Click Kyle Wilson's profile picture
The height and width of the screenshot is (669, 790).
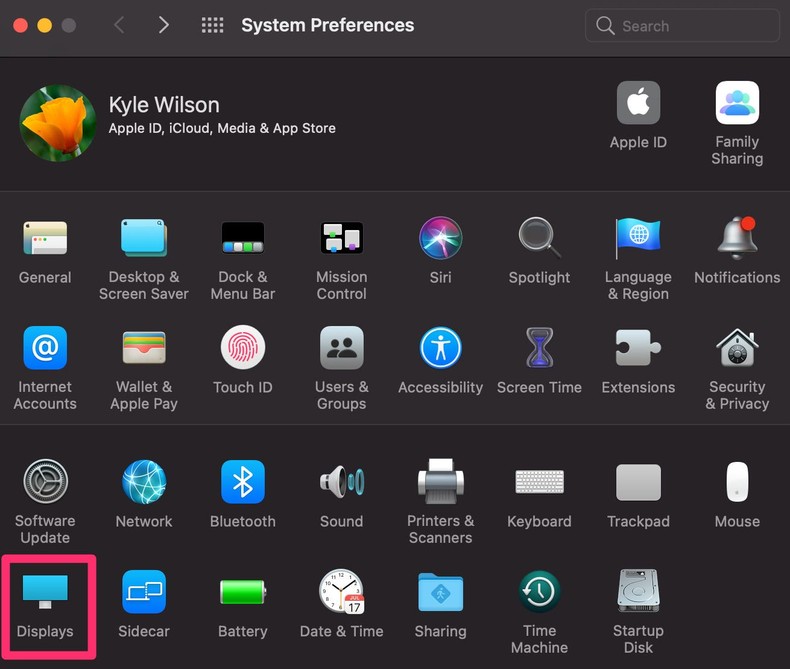pos(58,123)
